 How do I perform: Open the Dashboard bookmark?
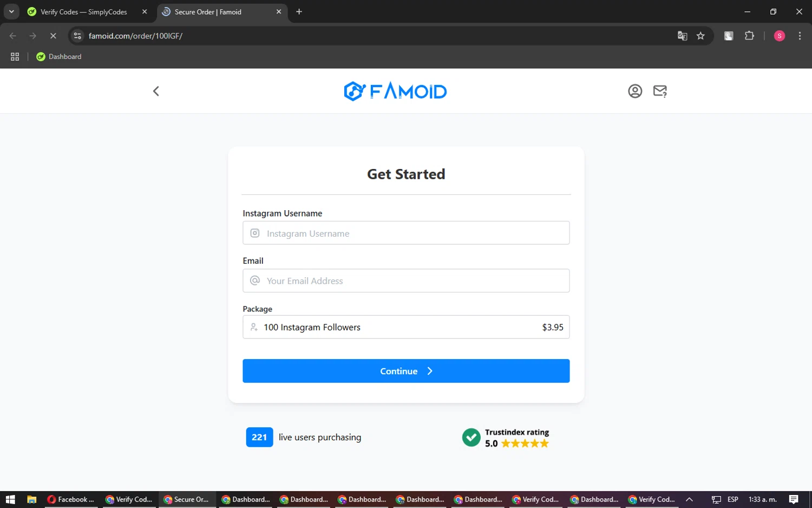pyautogui.click(x=58, y=56)
